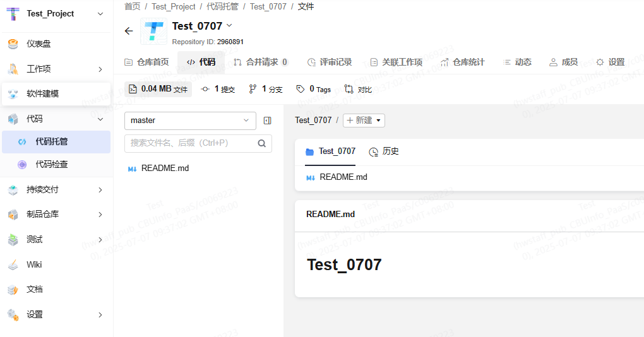Expand the sidebar 设置 submenu arrow
This screenshot has width=644, height=337.
(x=100, y=315)
